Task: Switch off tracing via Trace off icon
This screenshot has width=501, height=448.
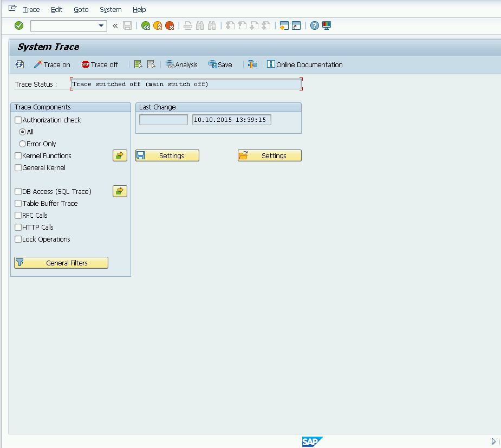Action: coord(100,64)
